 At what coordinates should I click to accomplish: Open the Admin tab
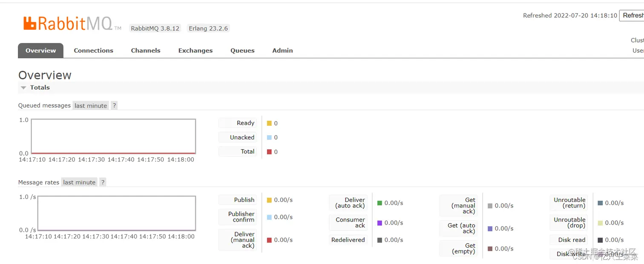pyautogui.click(x=282, y=50)
